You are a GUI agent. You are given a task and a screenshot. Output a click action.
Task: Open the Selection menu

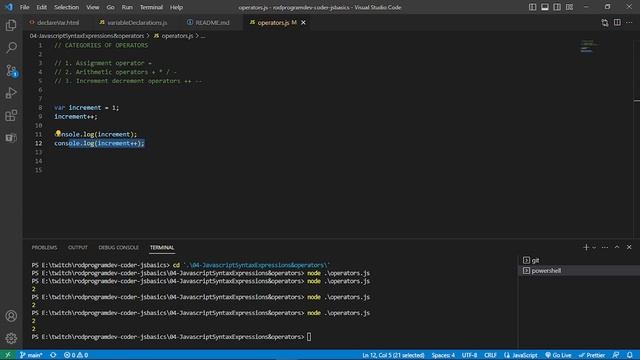[66, 7]
